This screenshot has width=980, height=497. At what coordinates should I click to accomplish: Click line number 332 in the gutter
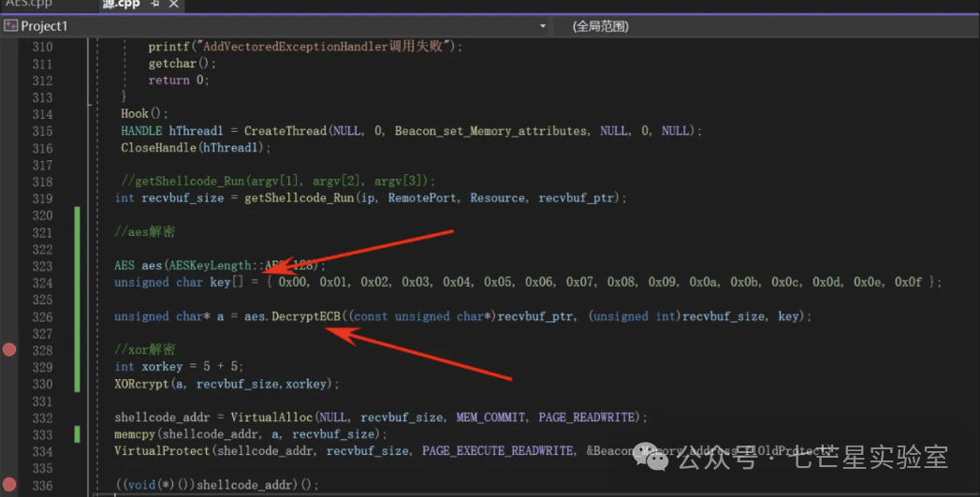pos(42,418)
